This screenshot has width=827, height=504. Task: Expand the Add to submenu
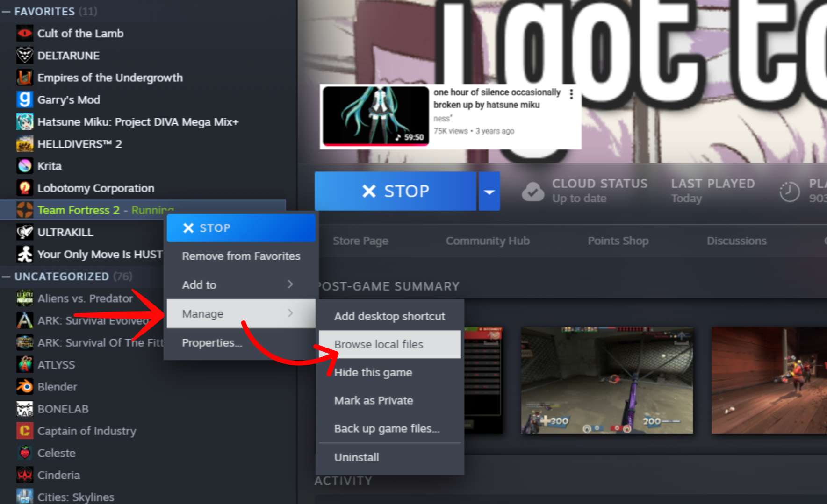241,284
